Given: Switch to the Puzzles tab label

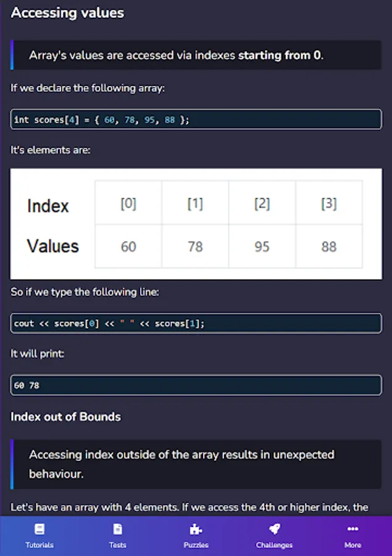Looking at the screenshot, I should coord(196,545).
